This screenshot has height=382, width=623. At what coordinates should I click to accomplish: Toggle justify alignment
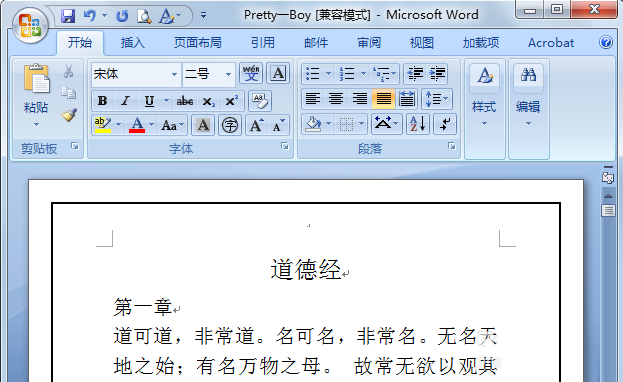coord(383,99)
